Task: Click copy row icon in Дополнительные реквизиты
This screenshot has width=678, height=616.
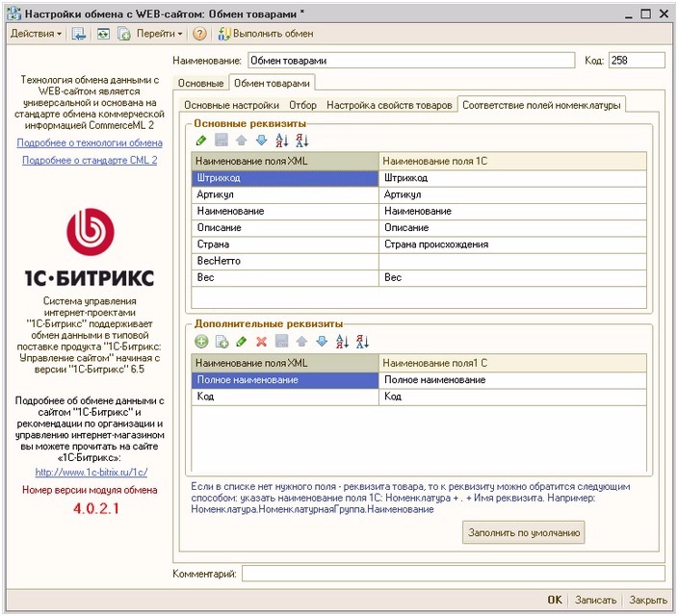Action: (x=222, y=342)
